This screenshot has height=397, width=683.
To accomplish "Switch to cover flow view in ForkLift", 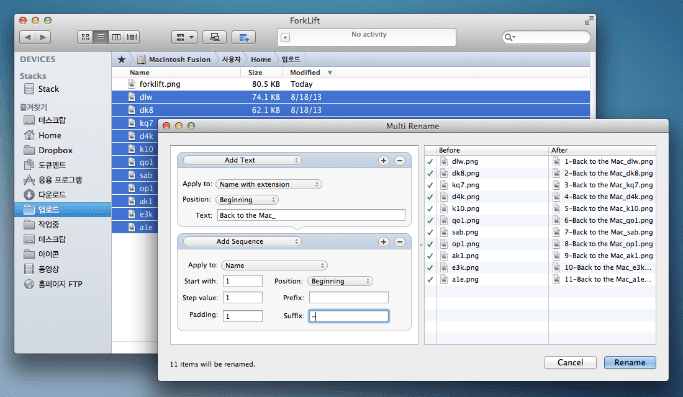I will [132, 37].
